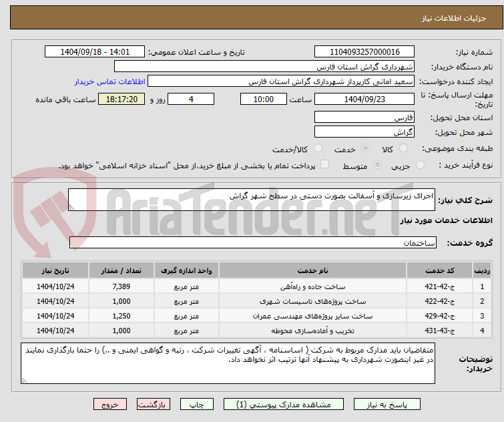Click the جزئیات اطلاعات نیاز page title

click(x=453, y=18)
